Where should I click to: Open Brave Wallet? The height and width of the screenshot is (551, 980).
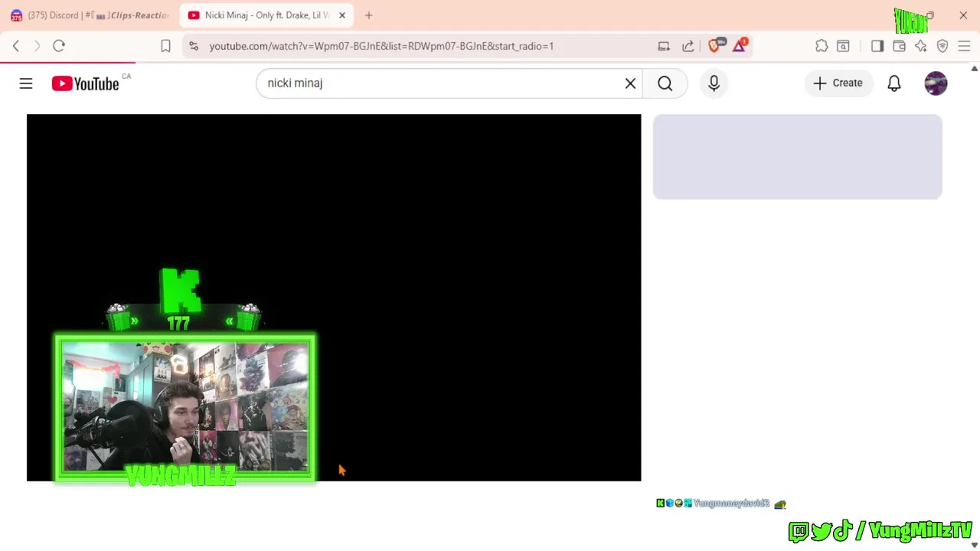[899, 46]
